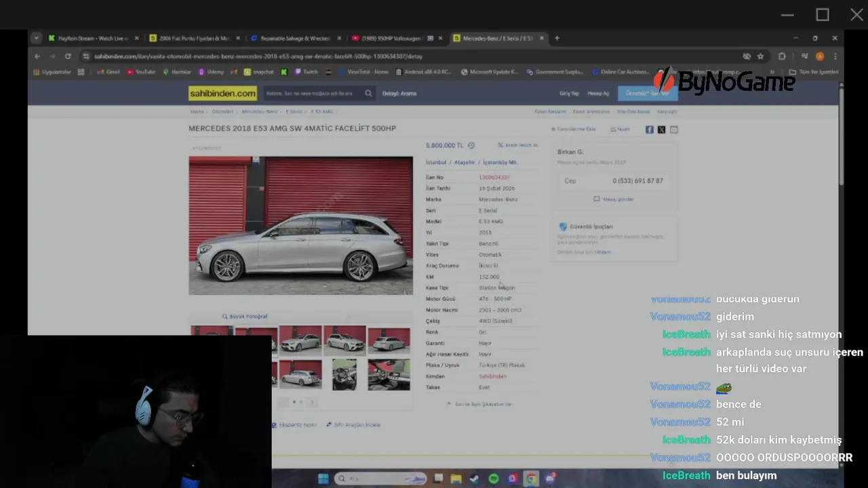868x488 pixels.
Task: Open Chrome three-dot menu
Action: coord(835,56)
